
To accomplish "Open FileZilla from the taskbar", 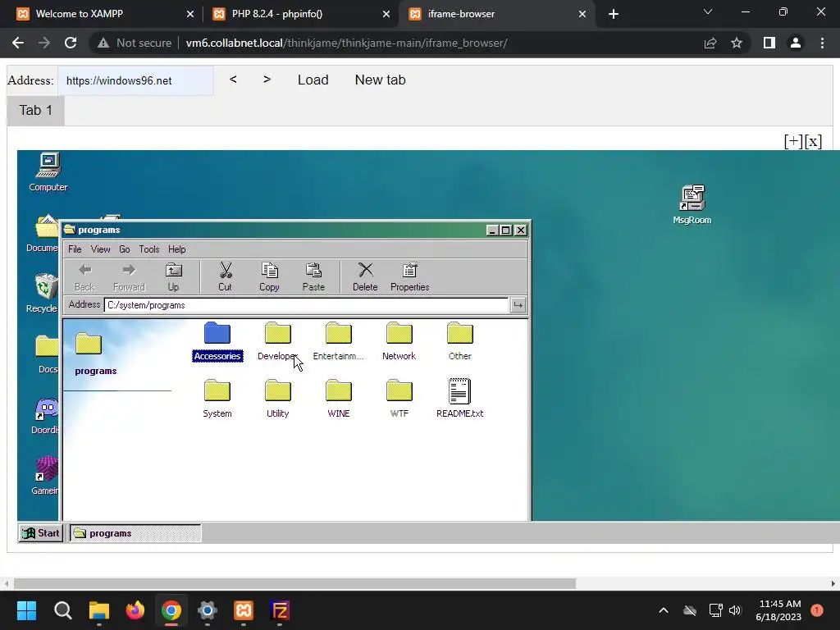I will click(280, 610).
